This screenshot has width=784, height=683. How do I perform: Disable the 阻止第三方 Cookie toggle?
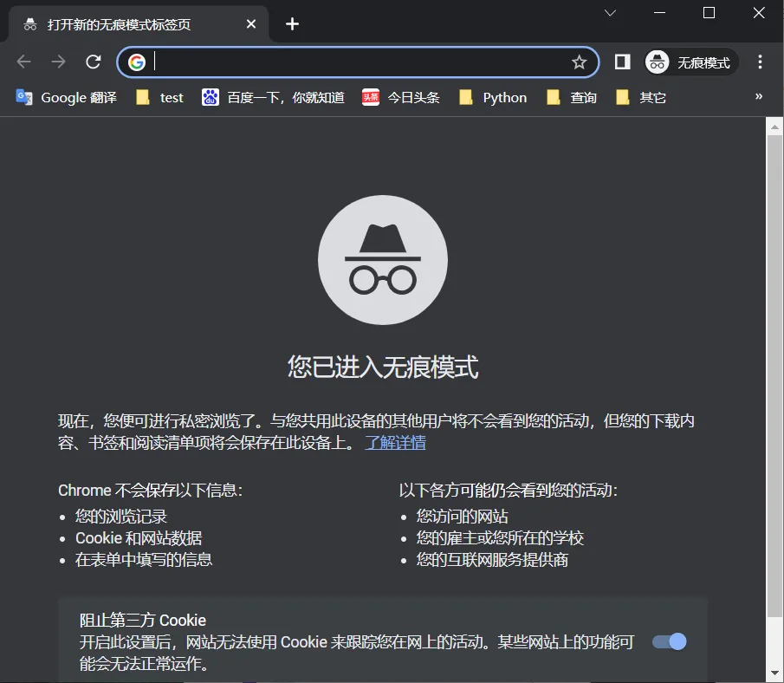[668, 641]
